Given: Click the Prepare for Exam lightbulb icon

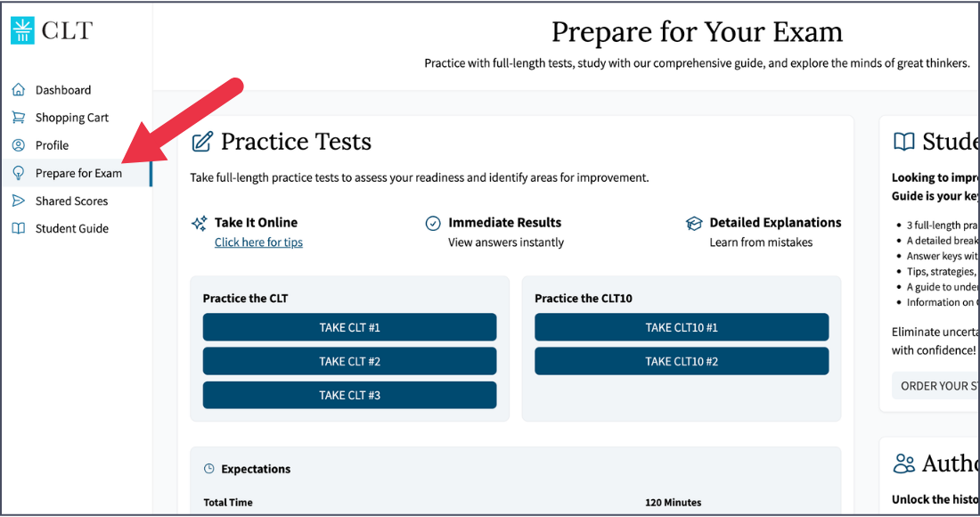Looking at the screenshot, I should pos(19,173).
